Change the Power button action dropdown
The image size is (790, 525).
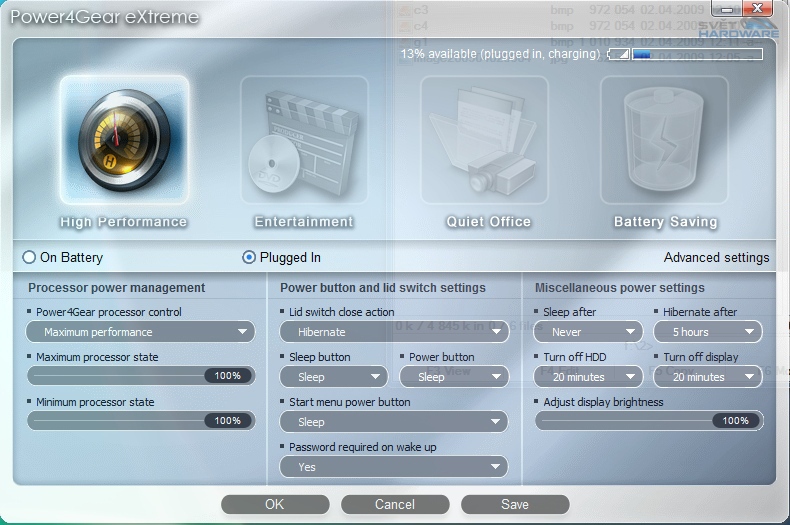click(453, 377)
